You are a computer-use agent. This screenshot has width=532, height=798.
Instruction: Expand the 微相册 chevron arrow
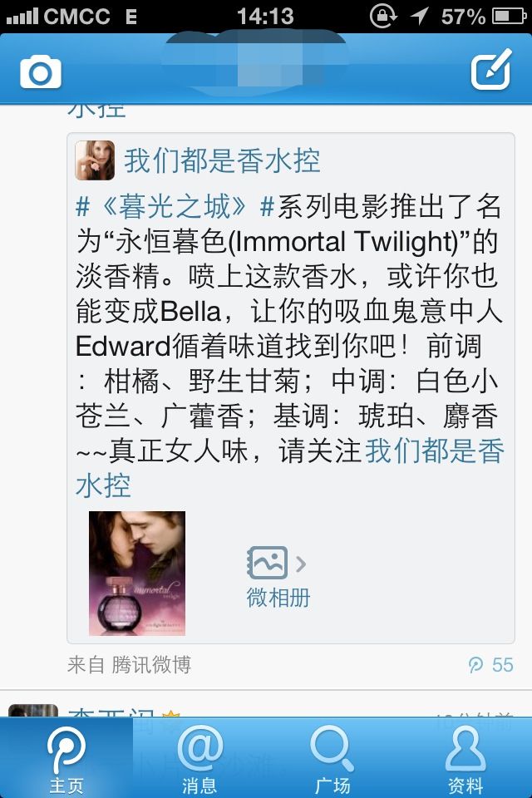pyautogui.click(x=301, y=564)
